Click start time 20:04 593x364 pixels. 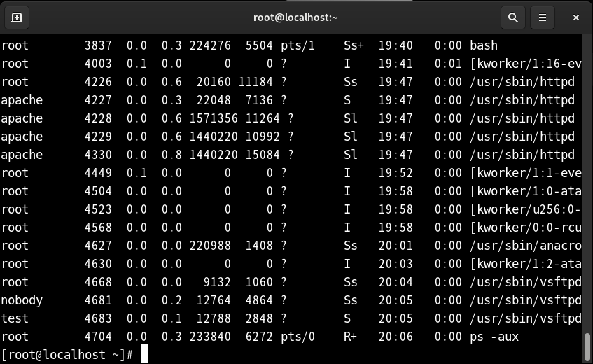[x=396, y=282]
